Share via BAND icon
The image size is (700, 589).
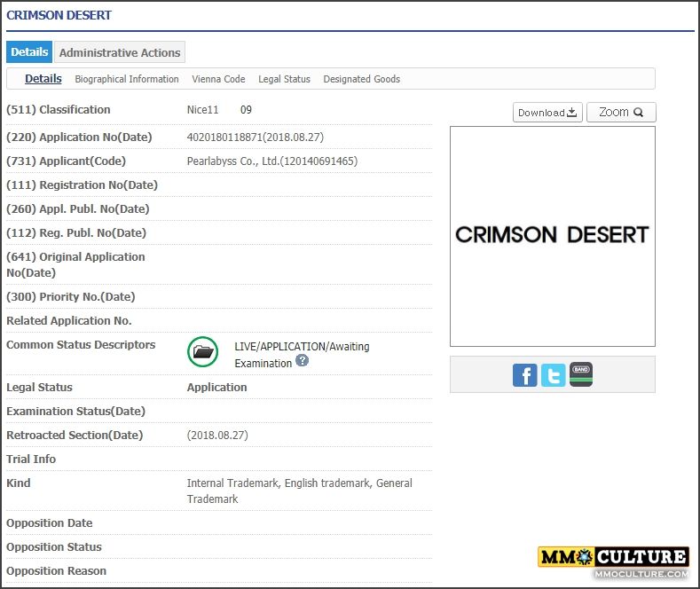[x=581, y=374]
